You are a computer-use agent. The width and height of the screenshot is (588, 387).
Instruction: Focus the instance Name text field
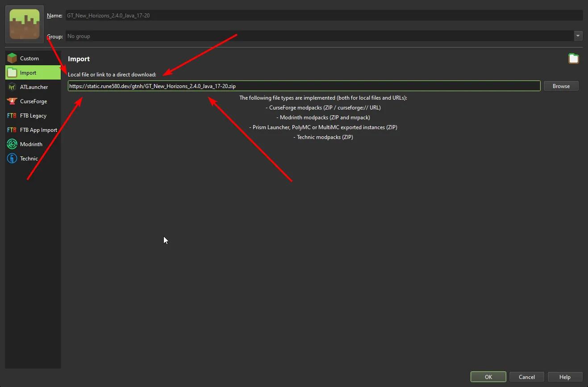[x=323, y=16]
